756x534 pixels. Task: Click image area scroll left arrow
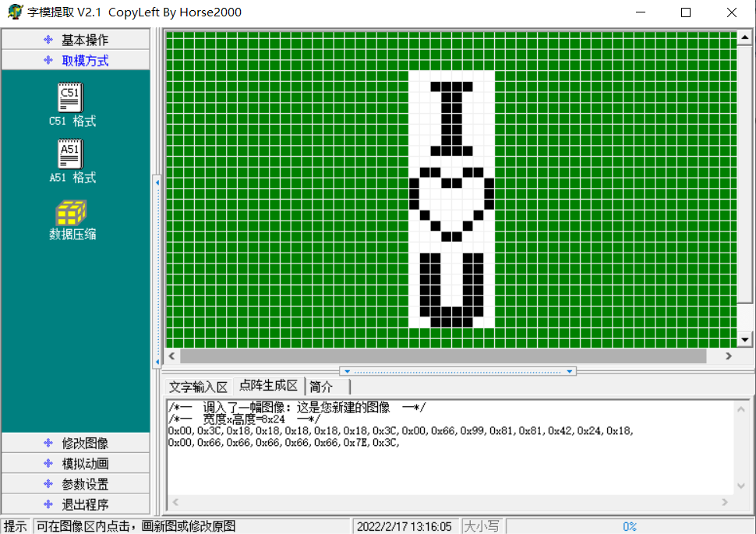pyautogui.click(x=172, y=356)
